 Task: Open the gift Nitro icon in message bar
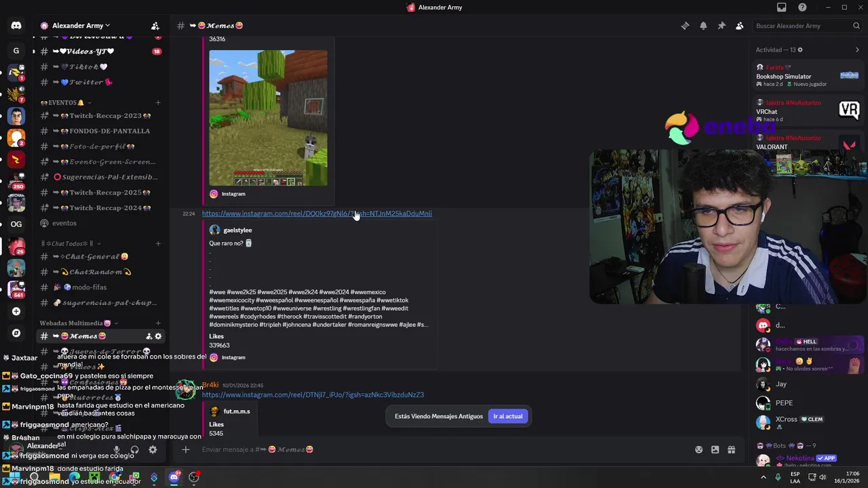point(731,449)
